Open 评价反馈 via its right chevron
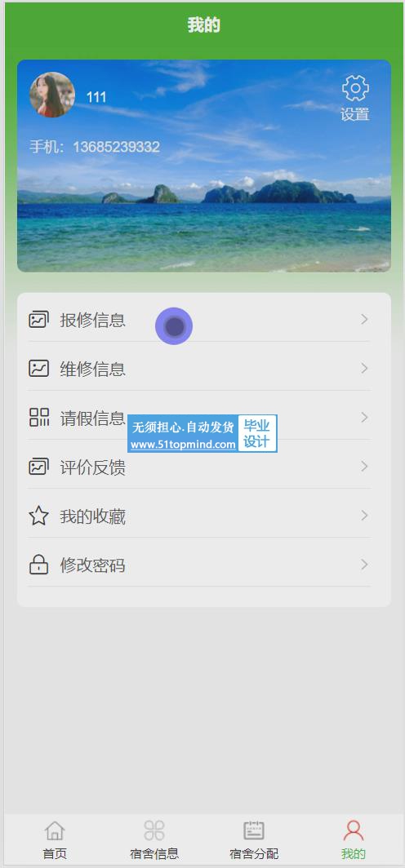The height and width of the screenshot is (868, 405). 364,467
